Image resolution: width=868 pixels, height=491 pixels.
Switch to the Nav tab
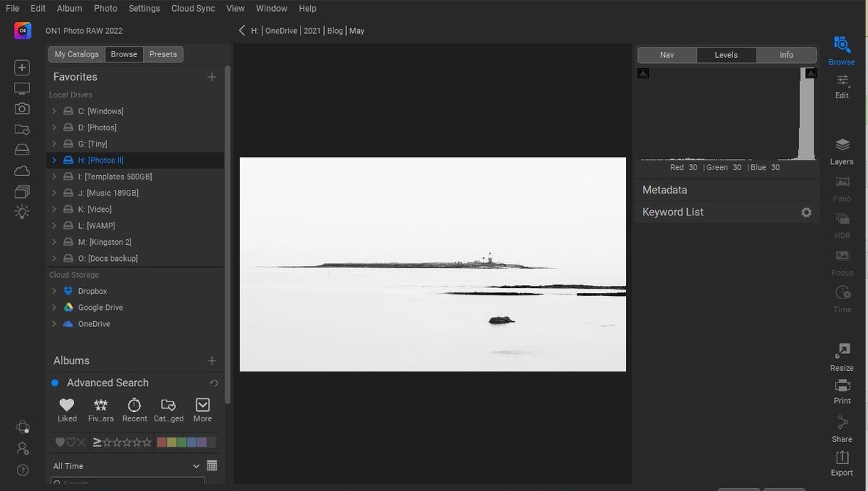click(667, 55)
